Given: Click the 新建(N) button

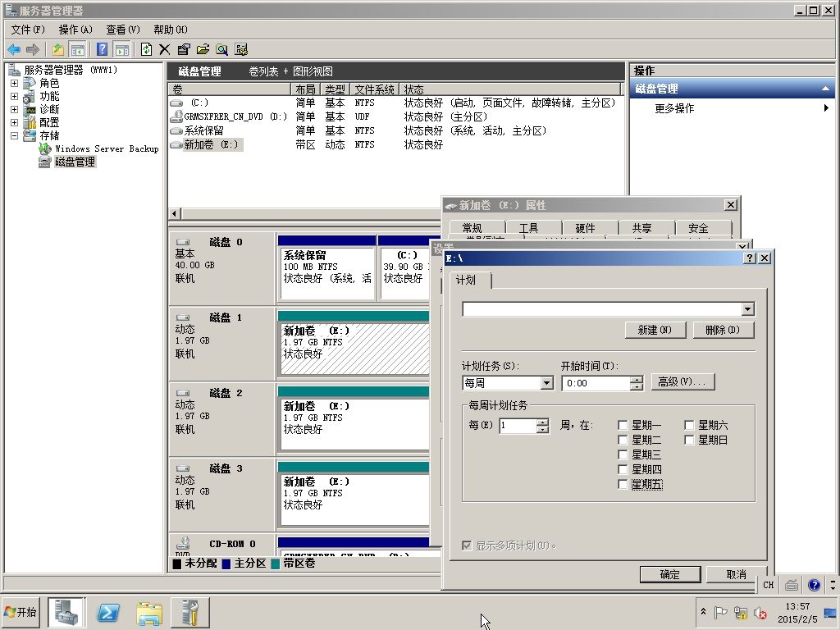Looking at the screenshot, I should pos(655,330).
